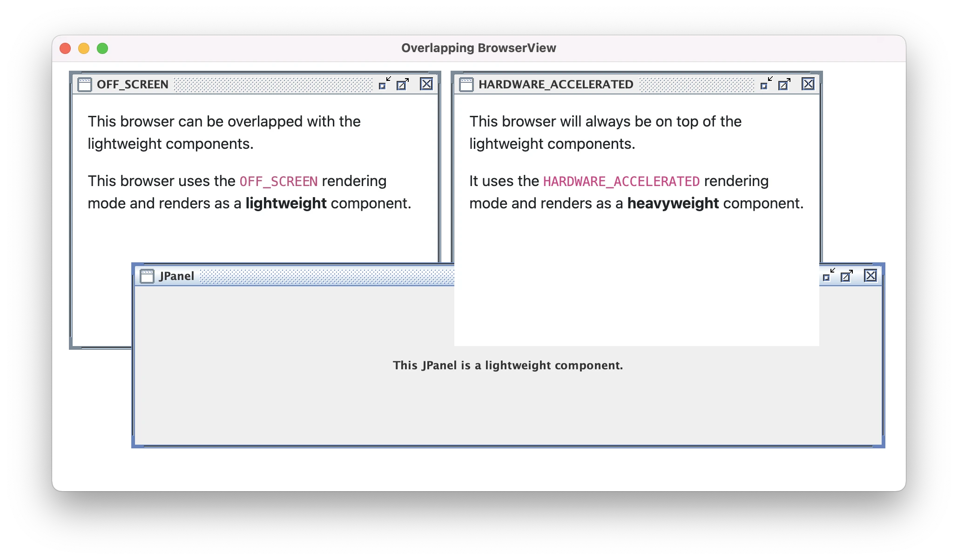Image resolution: width=958 pixels, height=560 pixels.
Task: Select the HARDWARE_ACCELERATED rendering mode text
Action: [x=622, y=181]
